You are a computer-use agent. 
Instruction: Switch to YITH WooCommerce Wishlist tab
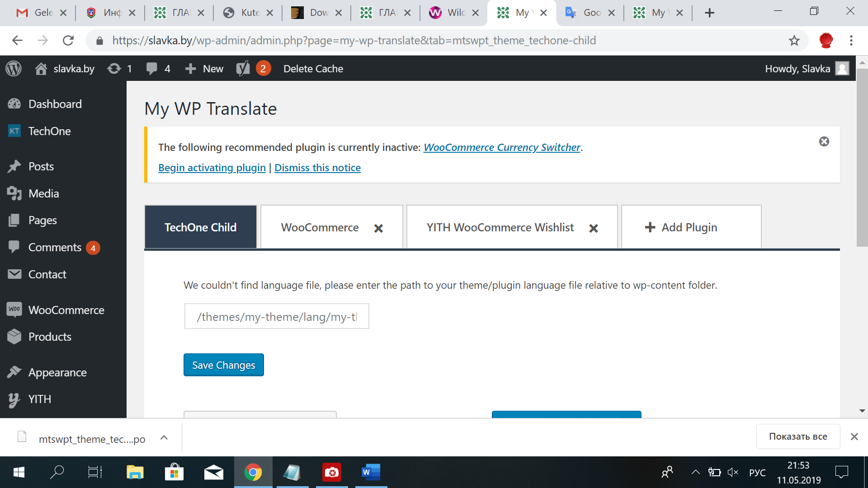pos(500,227)
